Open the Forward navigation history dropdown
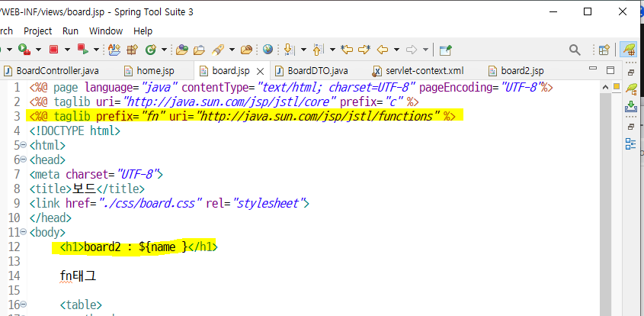 [x=425, y=50]
